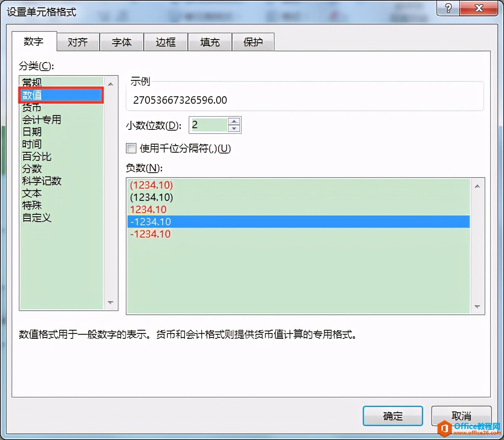The image size is (504, 440).
Task: Choose 时间 category
Action: 61,144
